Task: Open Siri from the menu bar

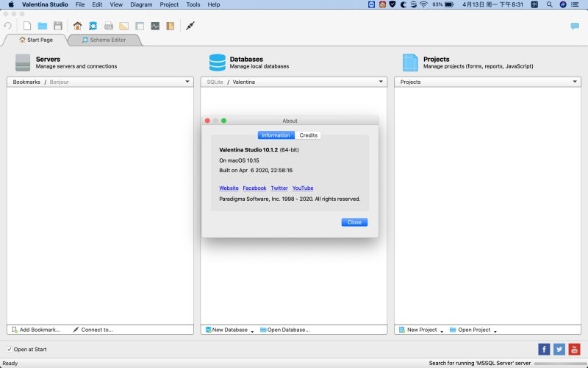Action: click(563, 4)
